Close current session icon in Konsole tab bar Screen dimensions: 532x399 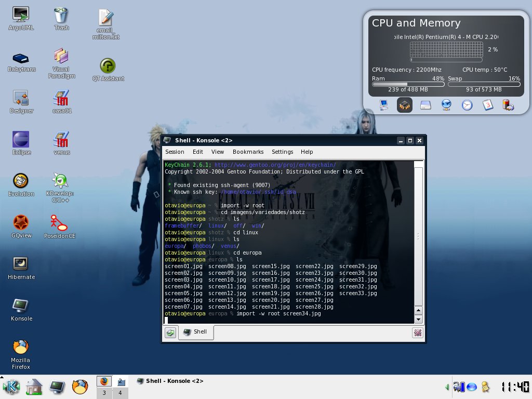pyautogui.click(x=418, y=333)
